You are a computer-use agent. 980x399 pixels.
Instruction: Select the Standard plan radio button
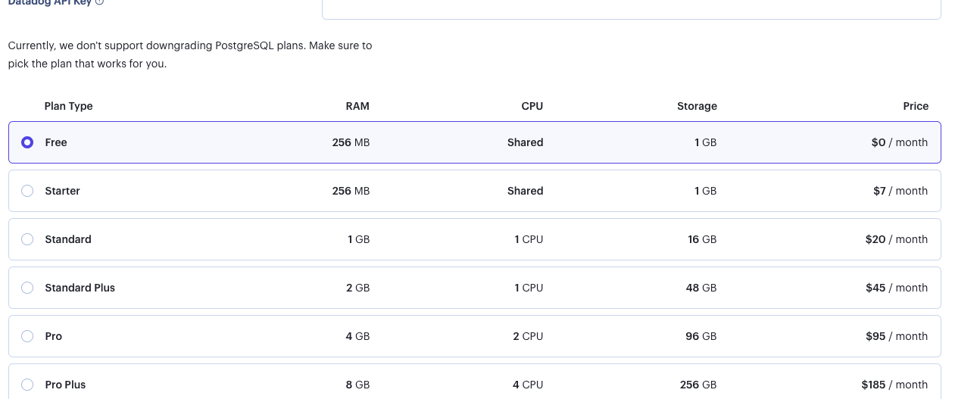pyautogui.click(x=27, y=239)
